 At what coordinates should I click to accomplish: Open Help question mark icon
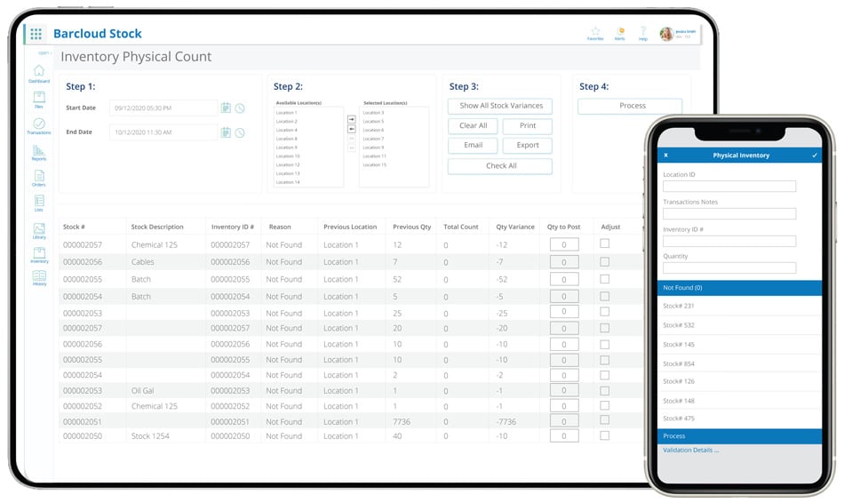click(642, 33)
